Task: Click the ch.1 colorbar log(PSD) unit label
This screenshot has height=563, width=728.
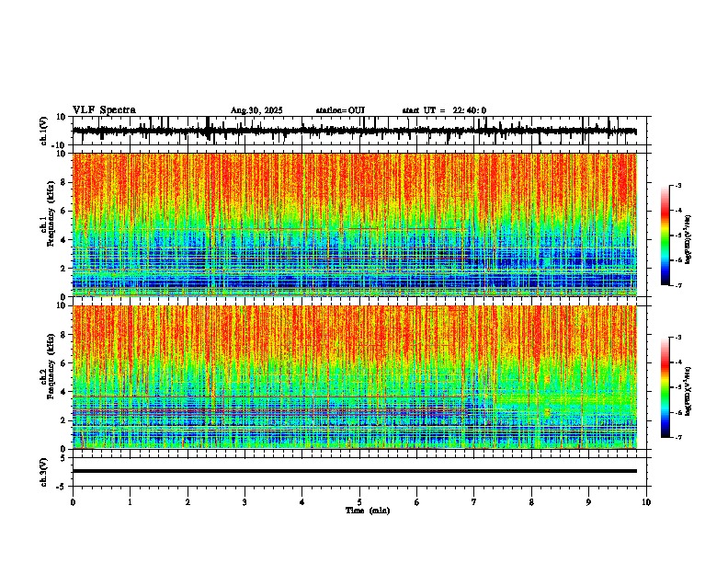Action: click(x=688, y=239)
